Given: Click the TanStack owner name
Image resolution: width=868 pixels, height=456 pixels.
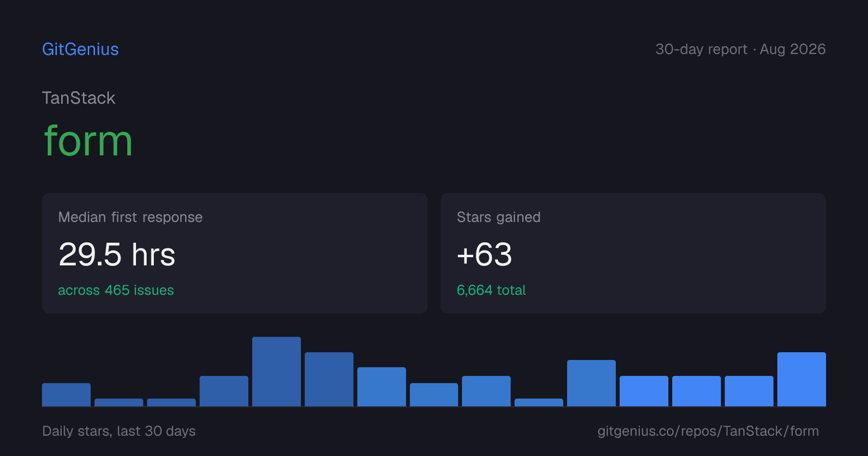Looking at the screenshot, I should [x=79, y=98].
